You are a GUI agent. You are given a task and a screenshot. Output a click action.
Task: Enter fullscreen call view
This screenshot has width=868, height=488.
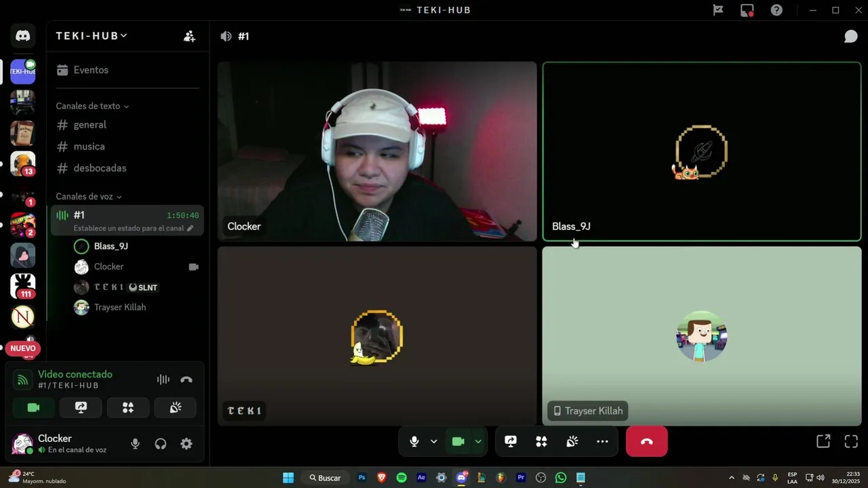(x=851, y=441)
